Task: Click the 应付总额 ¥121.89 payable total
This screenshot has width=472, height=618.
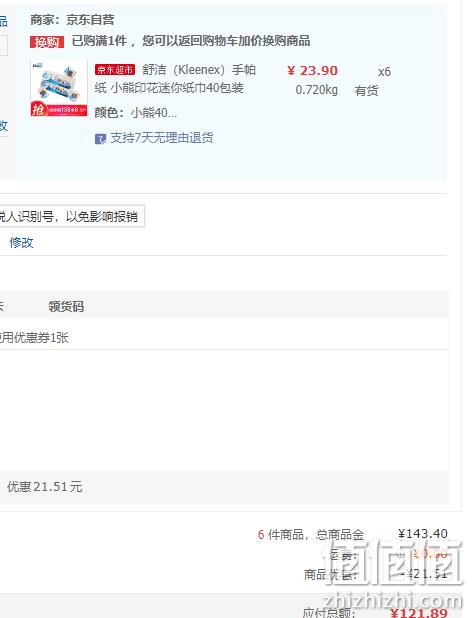Action: [x=375, y=613]
